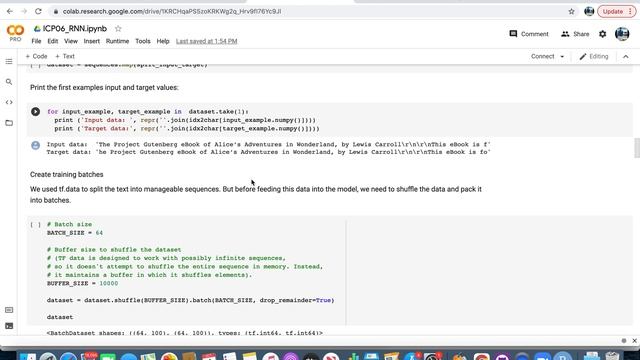Add a new Code cell
Screen dimensions: 640x360
click(36, 56)
